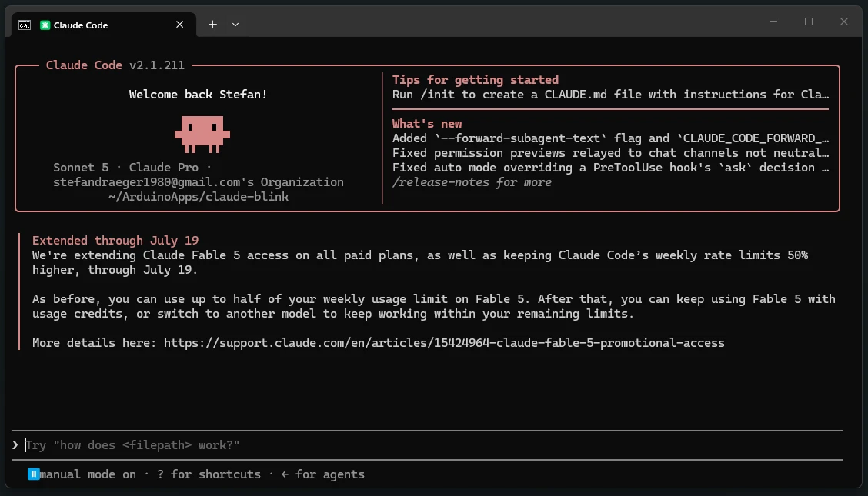The width and height of the screenshot is (868, 496).
Task: Select the Claude Code tab title
Action: pyautogui.click(x=81, y=25)
